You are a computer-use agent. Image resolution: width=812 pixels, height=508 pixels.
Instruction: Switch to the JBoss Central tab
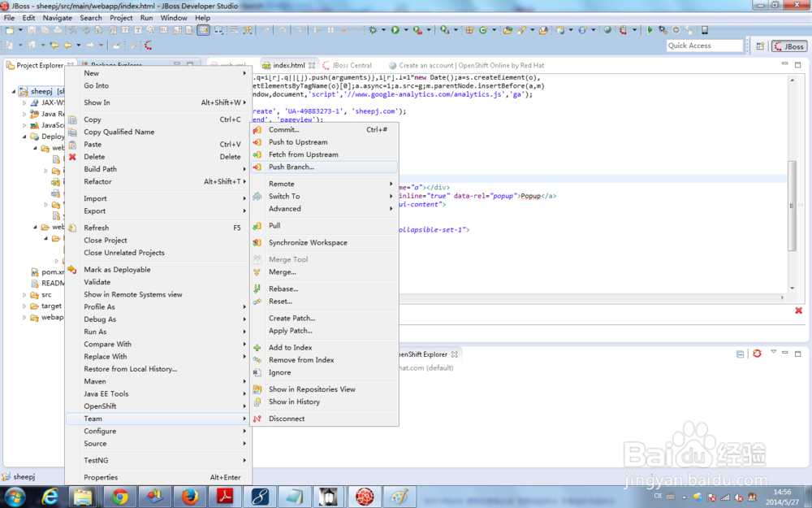pyautogui.click(x=347, y=65)
